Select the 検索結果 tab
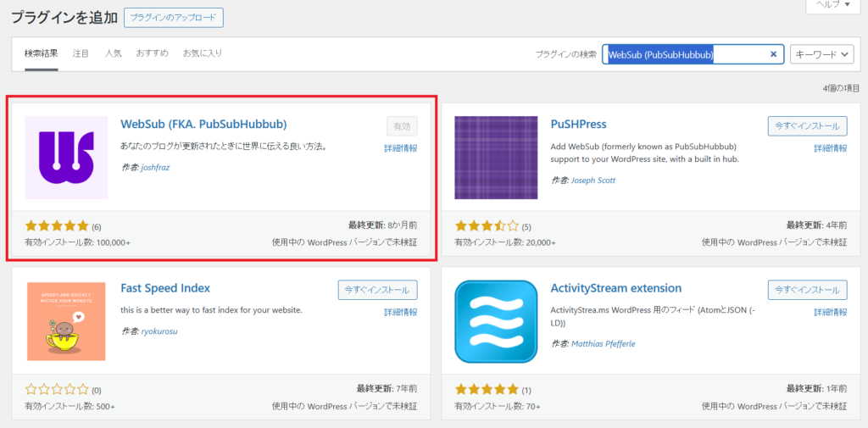 (42, 53)
